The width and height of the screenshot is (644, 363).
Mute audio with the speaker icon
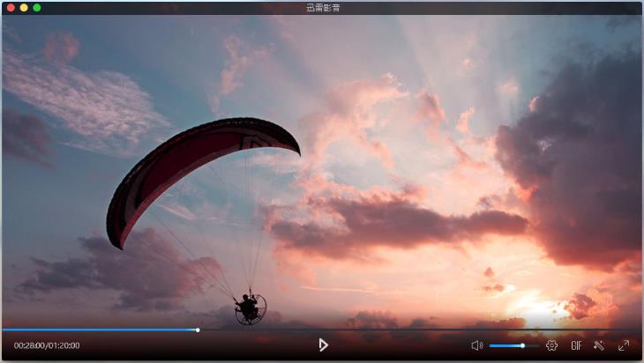[x=476, y=345]
